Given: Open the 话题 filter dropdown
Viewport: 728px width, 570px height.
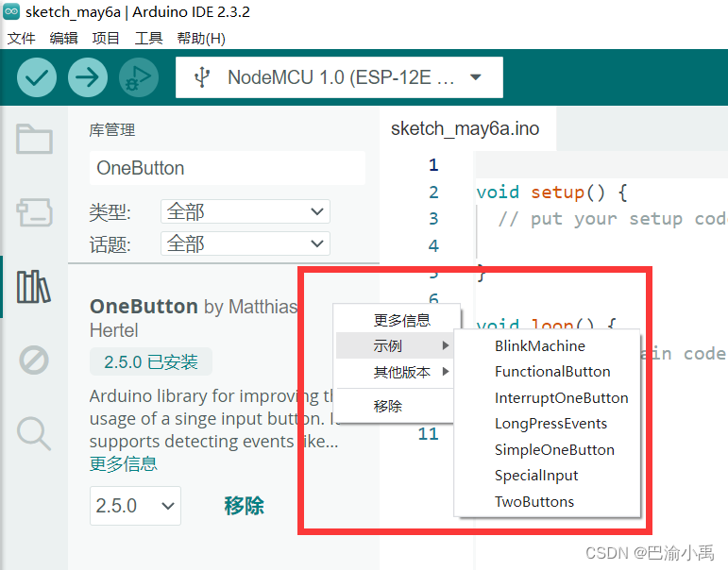Looking at the screenshot, I should [245, 243].
